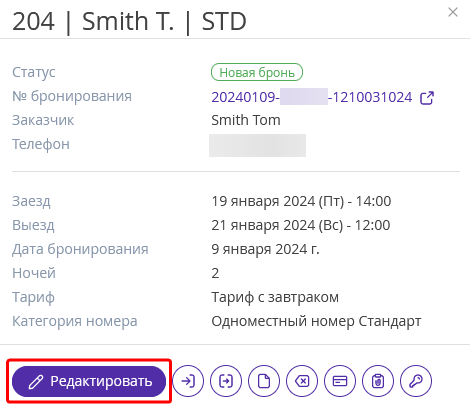Click the category Одноместный номер Стандарт
The image size is (470, 405).
coord(316,321)
